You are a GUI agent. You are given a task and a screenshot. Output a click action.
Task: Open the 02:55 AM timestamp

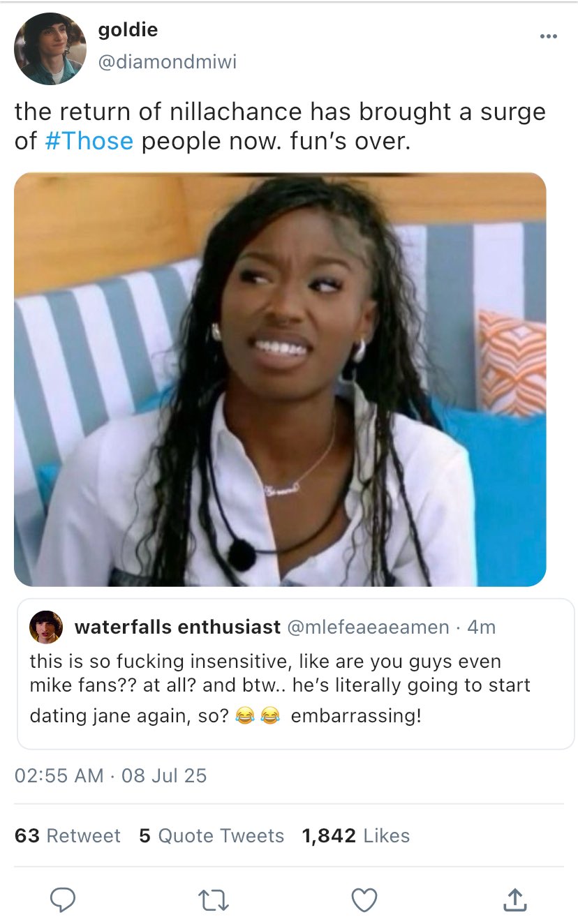click(59, 775)
